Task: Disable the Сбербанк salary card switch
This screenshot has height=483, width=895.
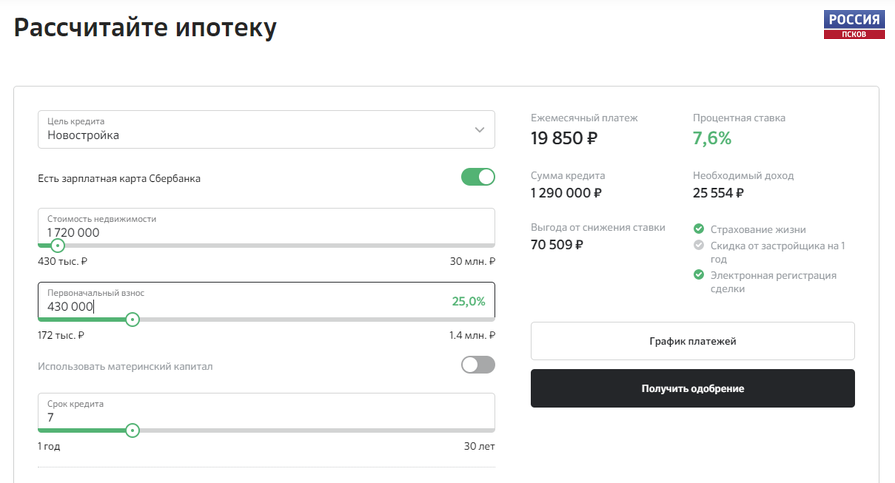Action: coord(478,177)
